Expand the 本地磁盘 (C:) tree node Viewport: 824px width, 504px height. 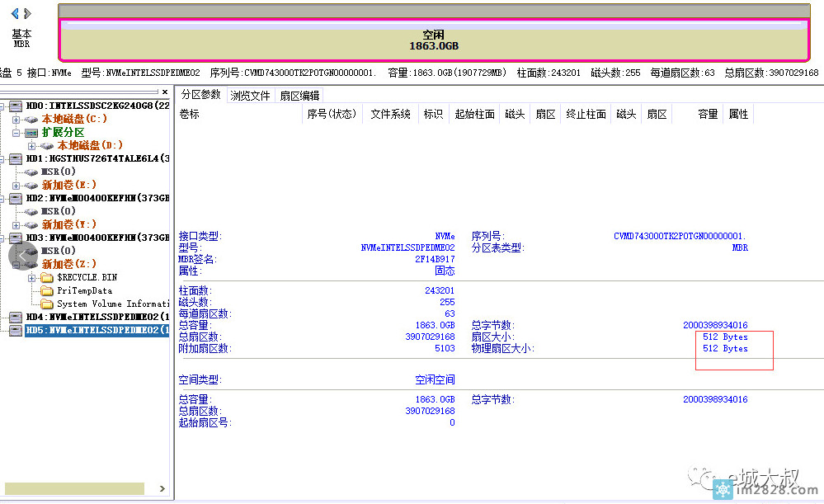point(16,120)
